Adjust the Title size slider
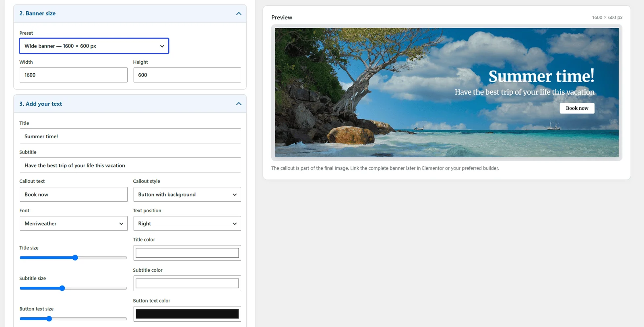 click(x=73, y=258)
